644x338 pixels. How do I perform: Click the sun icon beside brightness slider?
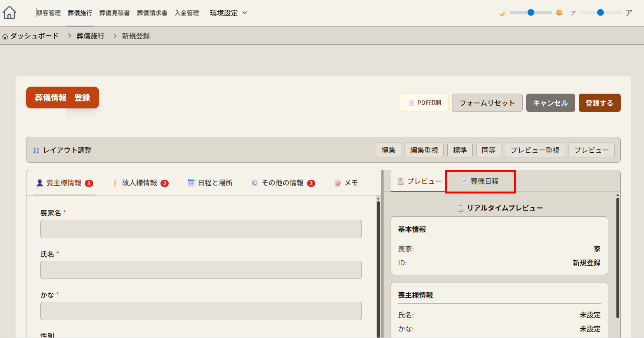[x=559, y=13]
